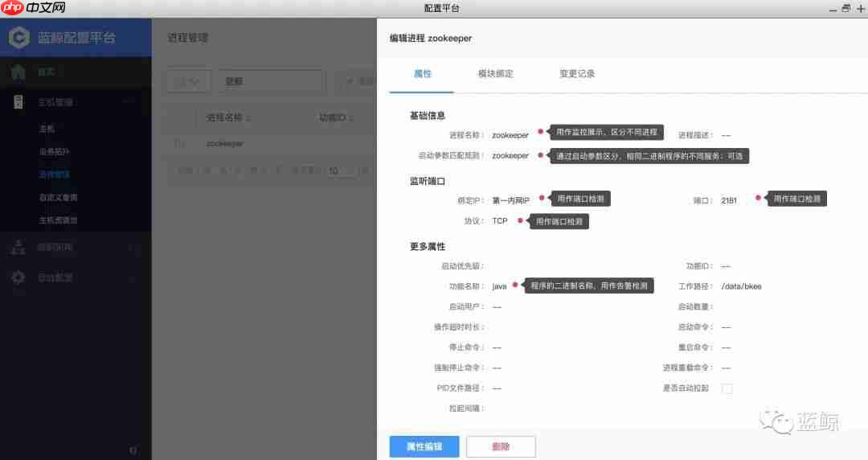The height and width of the screenshot is (460, 868).
Task: Open the home icon in the sidebar
Action: point(18,72)
